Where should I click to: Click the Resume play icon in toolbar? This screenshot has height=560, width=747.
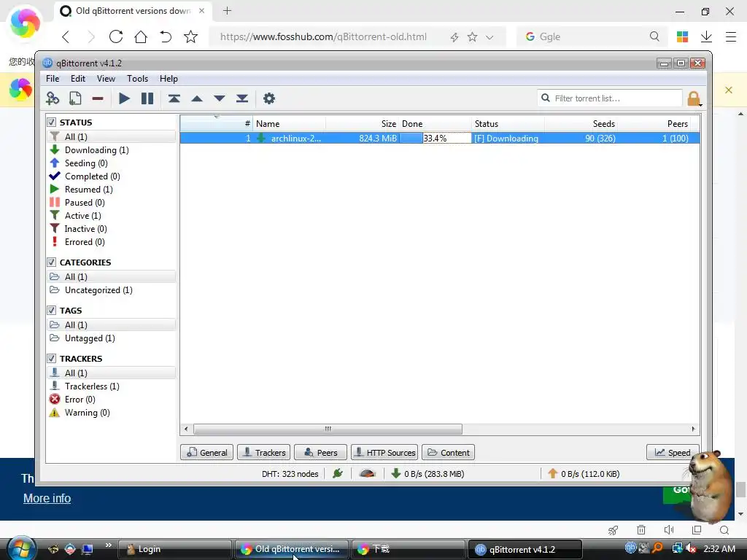(x=124, y=98)
